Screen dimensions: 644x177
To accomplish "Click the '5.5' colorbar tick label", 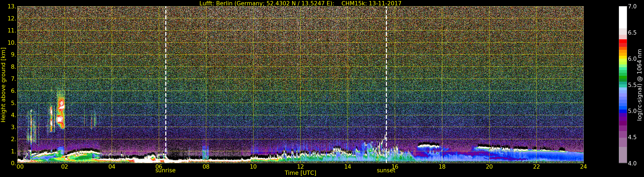I will tap(632, 85).
